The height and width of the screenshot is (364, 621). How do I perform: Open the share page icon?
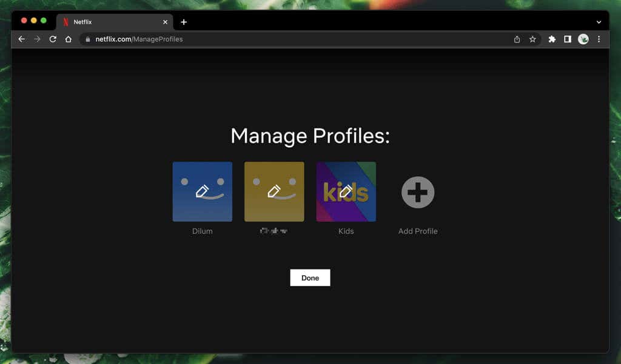517,39
